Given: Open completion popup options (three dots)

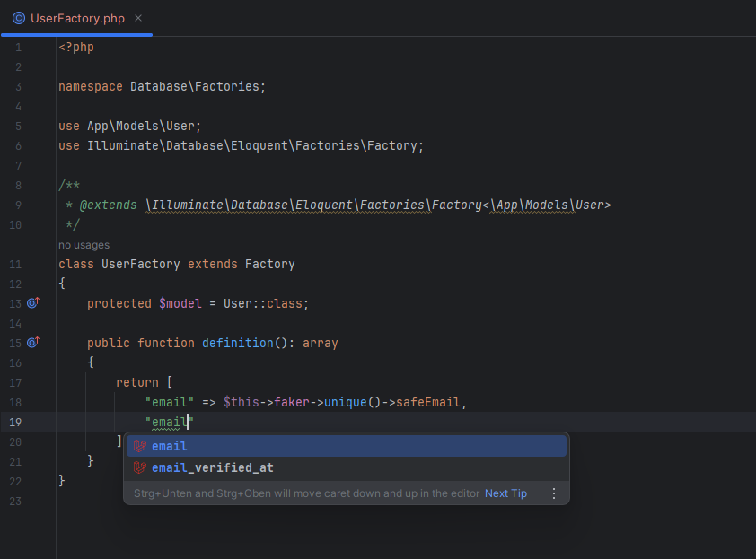Looking at the screenshot, I should pyautogui.click(x=554, y=493).
